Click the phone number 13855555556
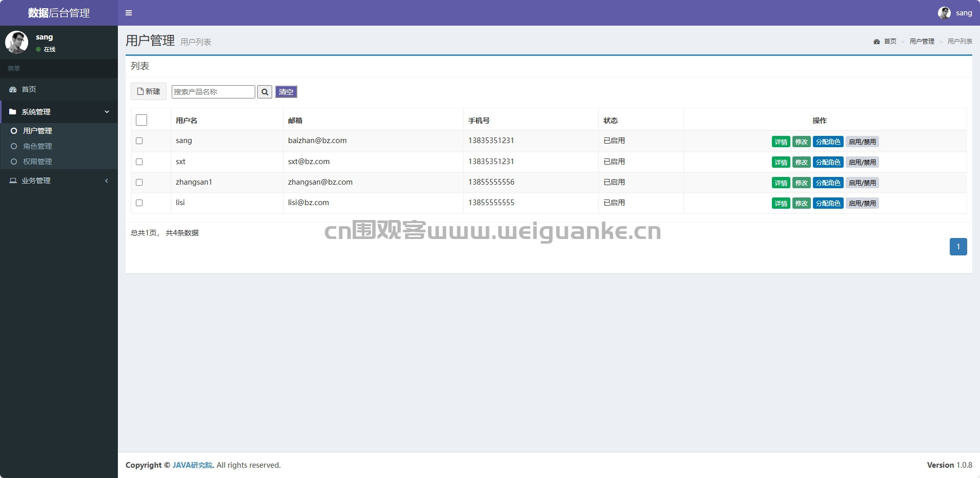 (491, 182)
